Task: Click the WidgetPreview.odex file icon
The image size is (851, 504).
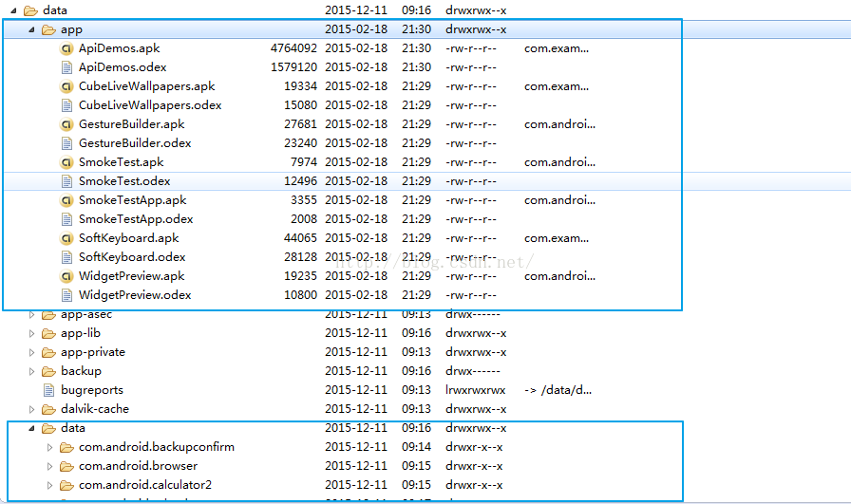Action: coord(66,295)
